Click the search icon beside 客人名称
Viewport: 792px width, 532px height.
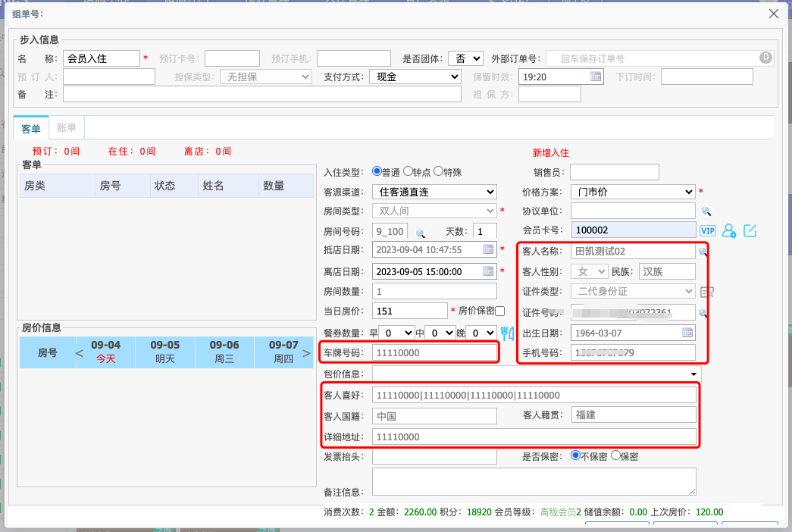coord(703,251)
